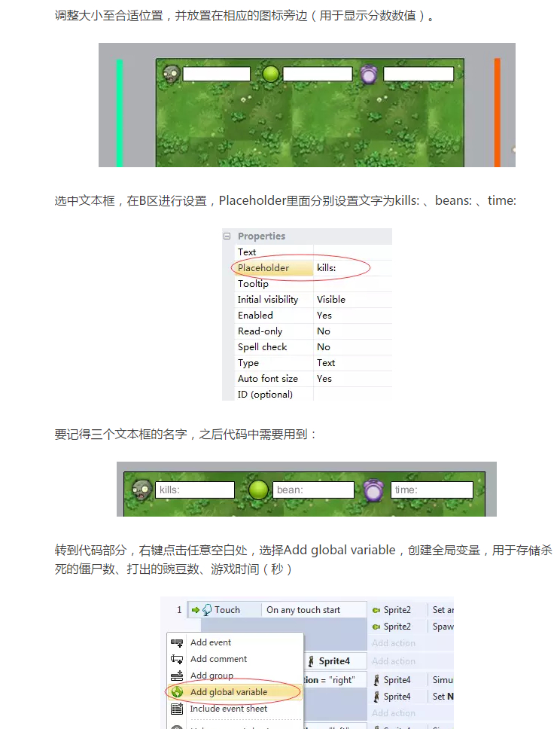Click the 'time:' placeholder text box
Image resolution: width=560 pixels, height=729 pixels.
(x=432, y=490)
